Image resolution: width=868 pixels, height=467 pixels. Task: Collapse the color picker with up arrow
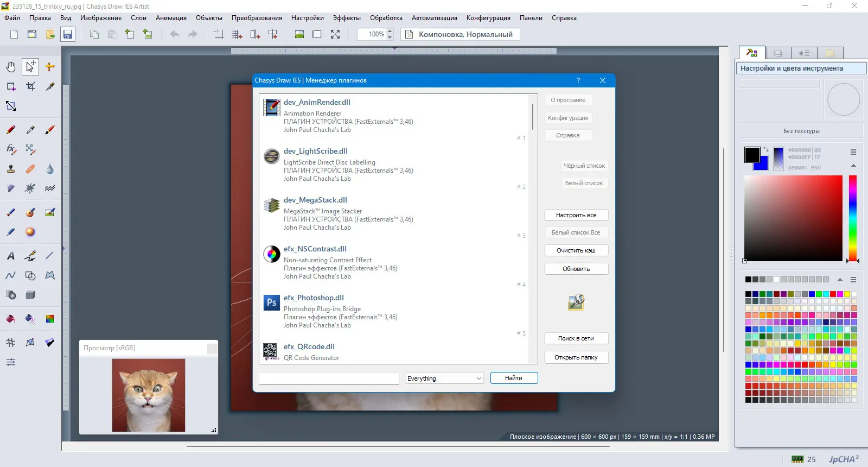(853, 166)
